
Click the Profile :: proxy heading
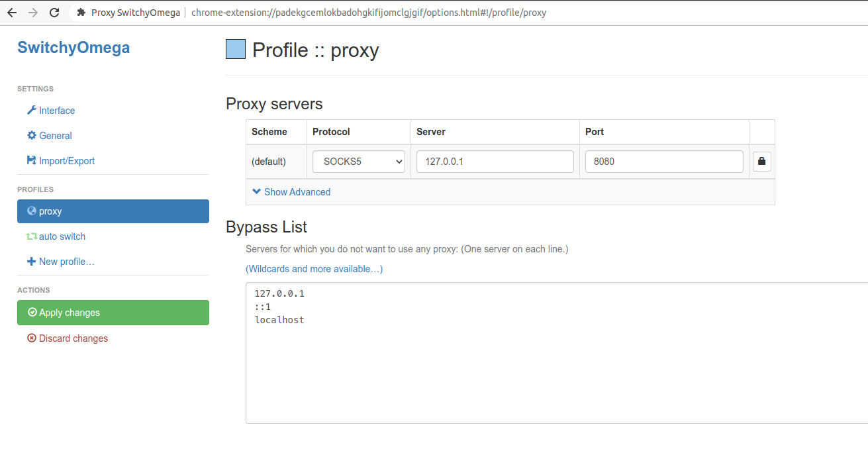(316, 50)
